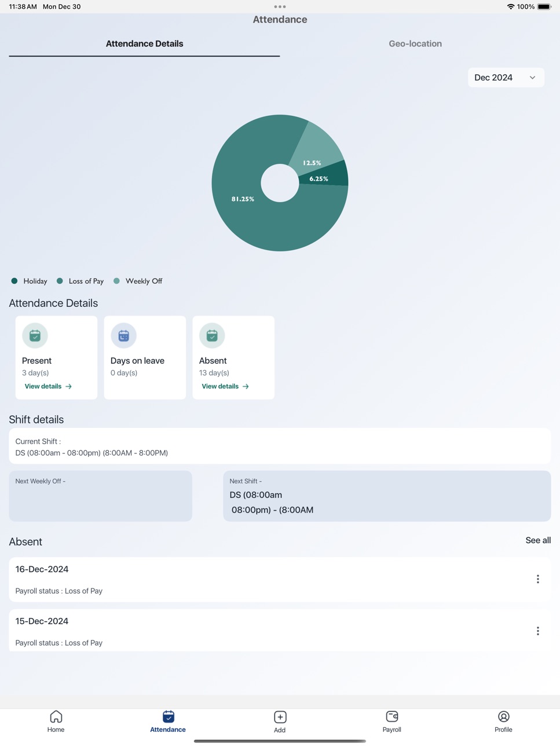Open the Home tab icon
The image size is (560, 747).
coord(56,716)
